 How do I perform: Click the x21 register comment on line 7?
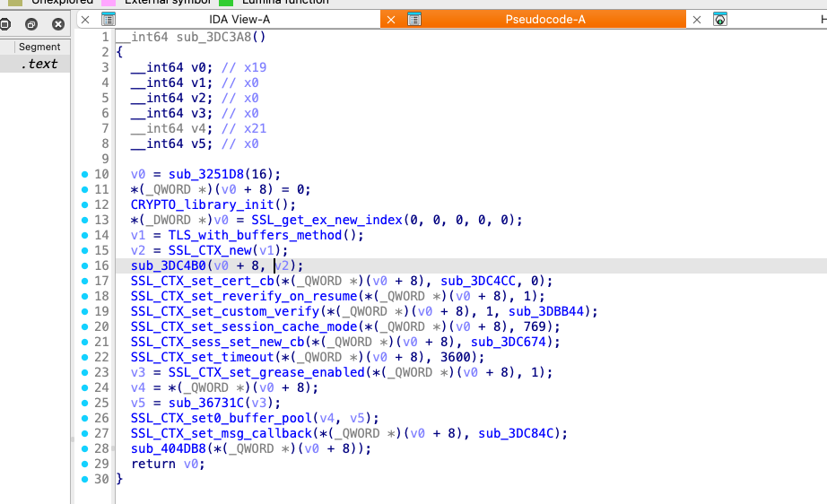coord(256,128)
